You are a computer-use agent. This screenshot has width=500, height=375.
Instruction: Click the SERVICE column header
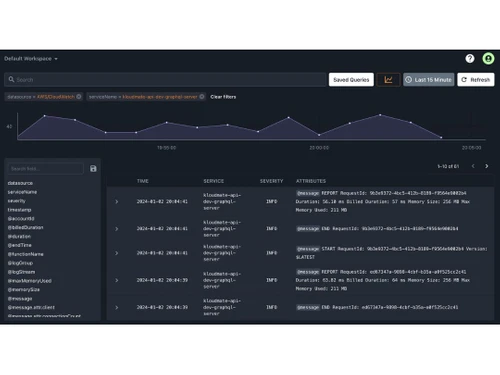point(214,181)
